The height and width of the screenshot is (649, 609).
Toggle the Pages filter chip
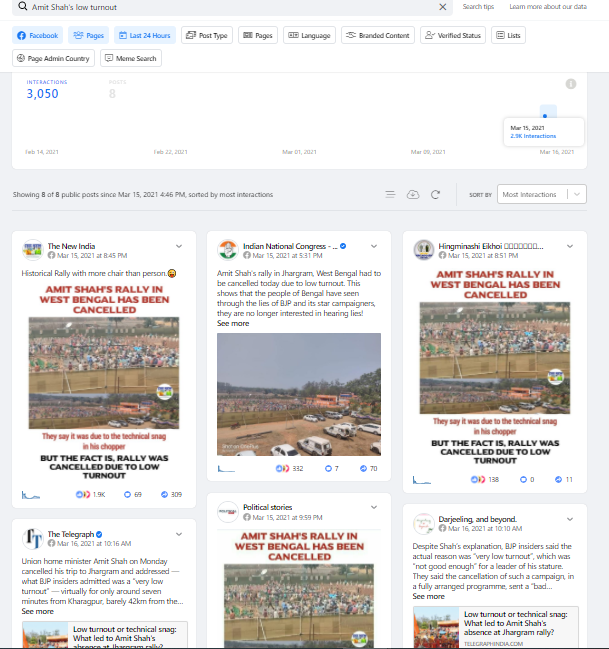click(x=90, y=35)
